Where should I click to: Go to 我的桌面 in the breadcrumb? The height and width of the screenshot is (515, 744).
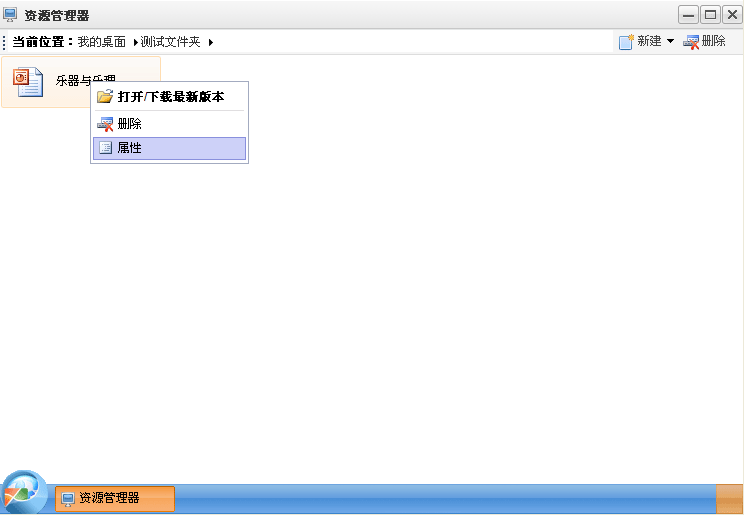click(102, 42)
